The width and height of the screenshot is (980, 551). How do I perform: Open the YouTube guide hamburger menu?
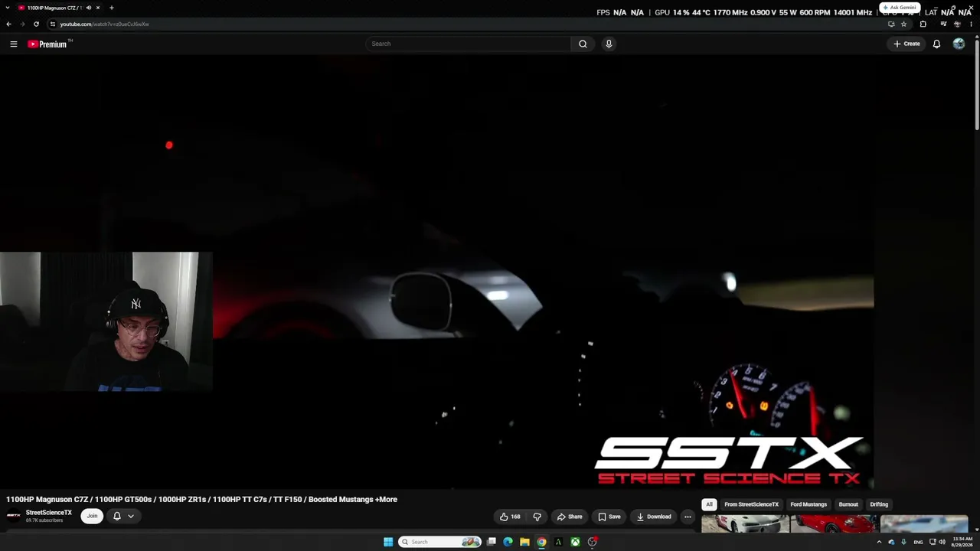click(x=13, y=44)
